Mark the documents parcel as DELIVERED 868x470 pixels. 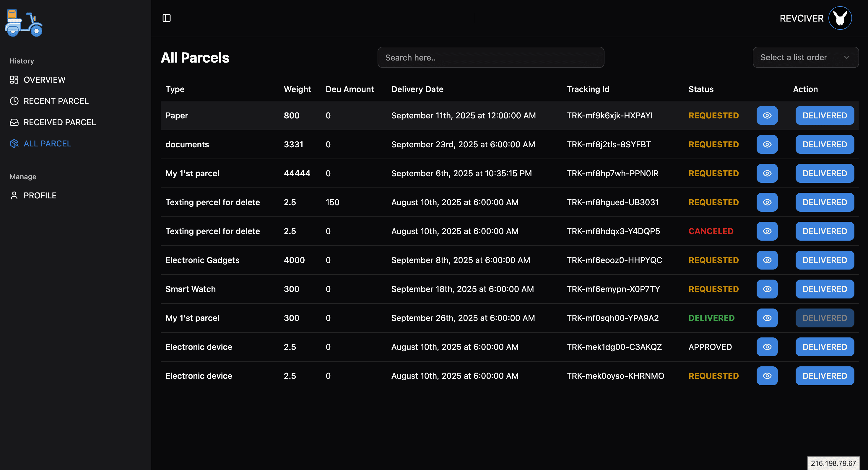[824, 144]
